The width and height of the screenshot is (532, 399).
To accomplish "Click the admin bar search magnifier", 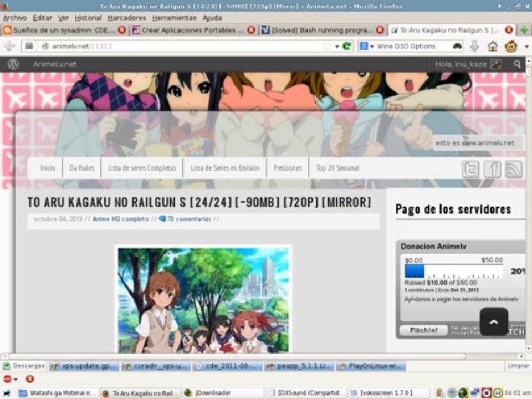I will click(x=517, y=64).
